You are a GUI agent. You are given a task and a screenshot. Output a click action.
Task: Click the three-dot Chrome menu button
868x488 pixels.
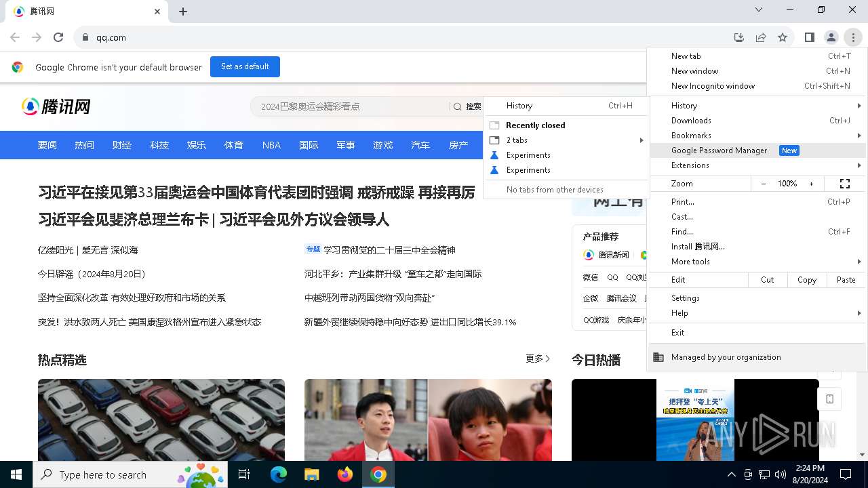[853, 37]
